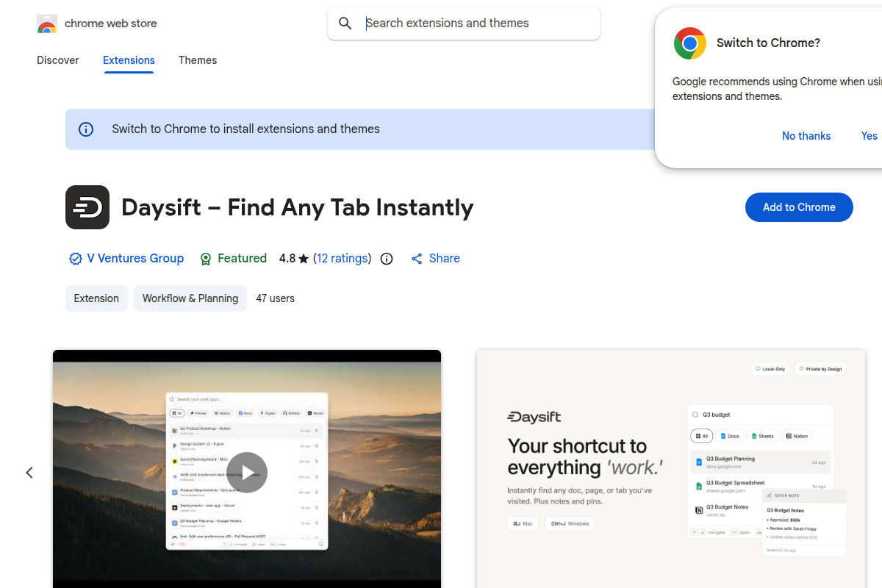Click the info icon in the Switch to Chrome banner
The height and width of the screenshot is (588, 882).
pos(86,129)
